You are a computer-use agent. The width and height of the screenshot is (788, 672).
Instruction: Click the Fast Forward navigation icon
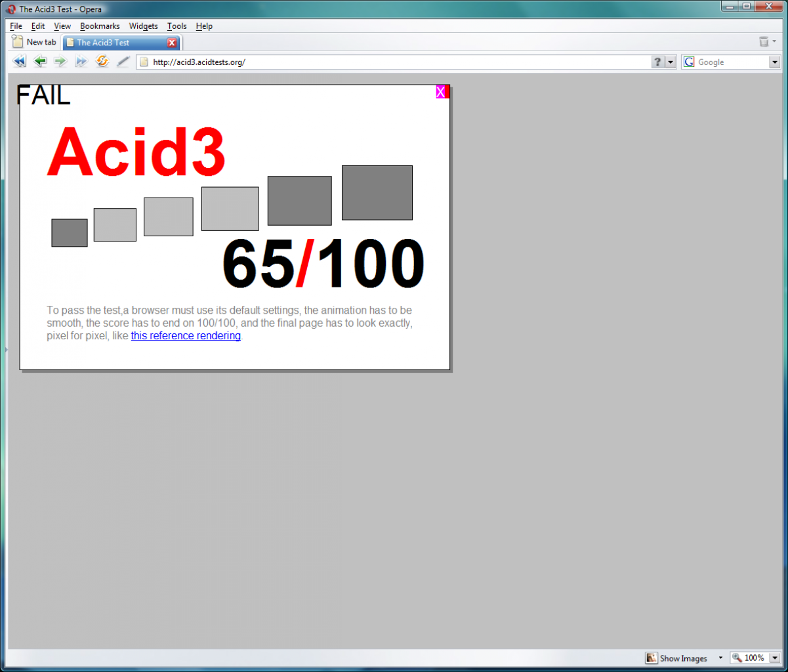coord(81,62)
